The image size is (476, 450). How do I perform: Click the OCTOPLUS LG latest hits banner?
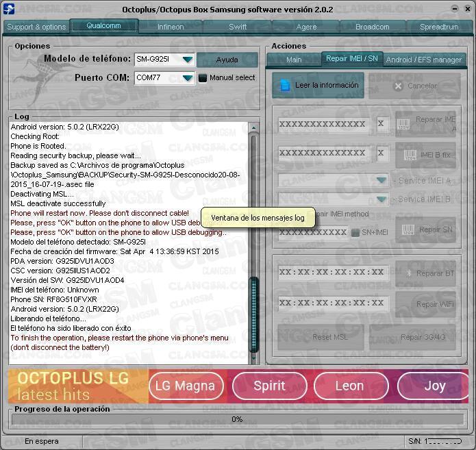78,386
